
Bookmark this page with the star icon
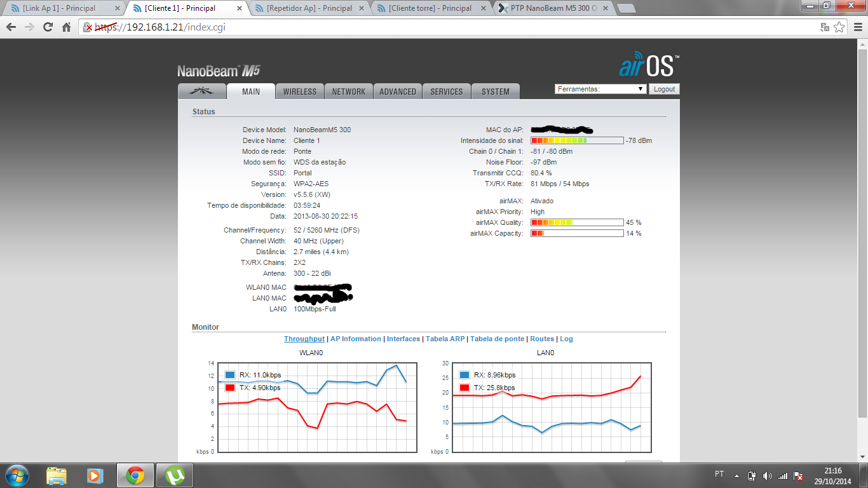click(839, 27)
